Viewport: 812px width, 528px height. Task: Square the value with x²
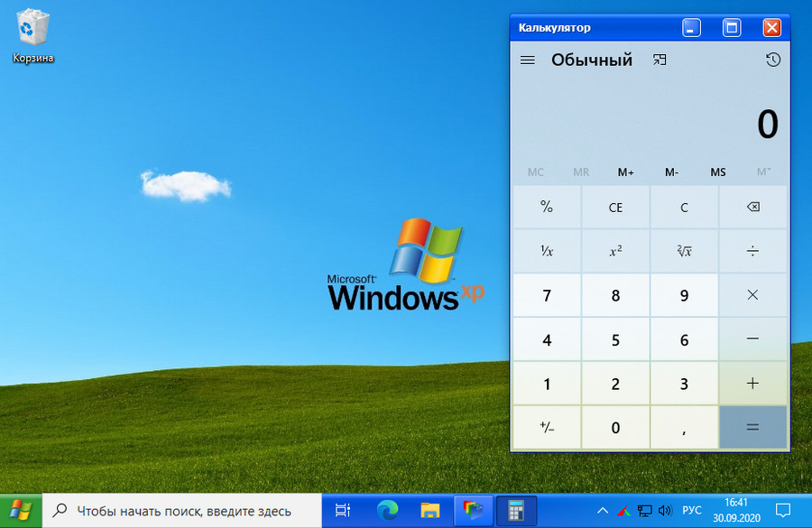615,251
